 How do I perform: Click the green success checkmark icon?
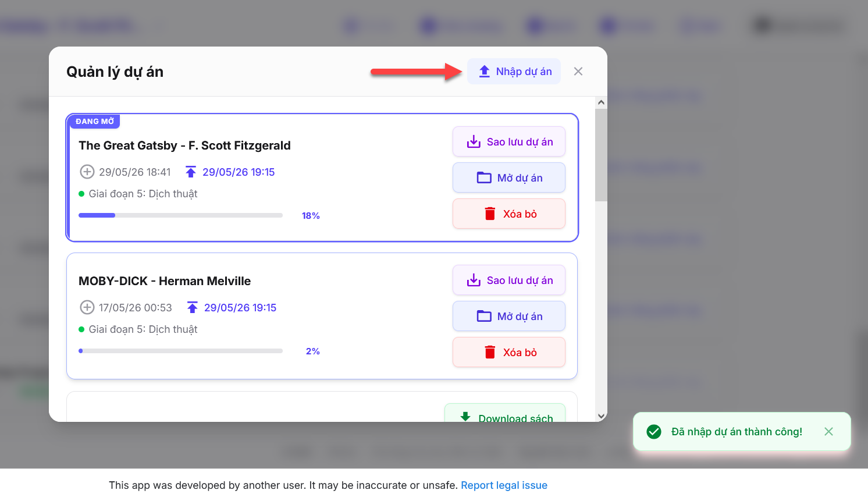click(x=654, y=431)
